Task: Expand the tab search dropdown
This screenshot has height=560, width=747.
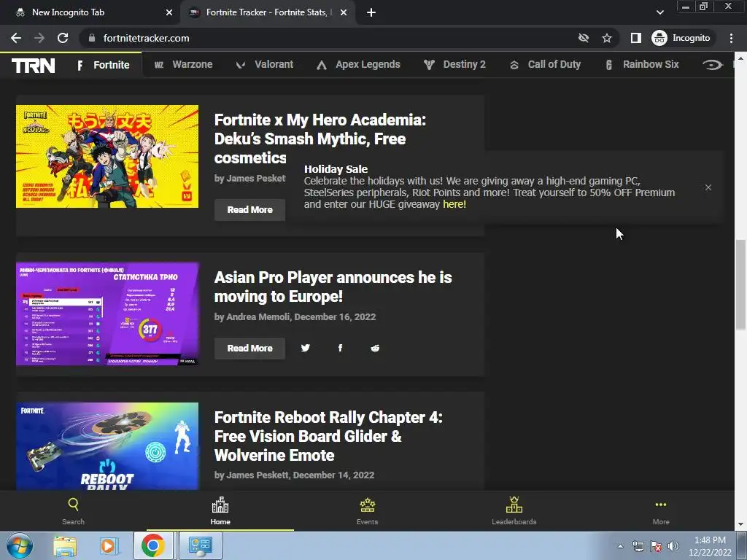Action: click(659, 12)
